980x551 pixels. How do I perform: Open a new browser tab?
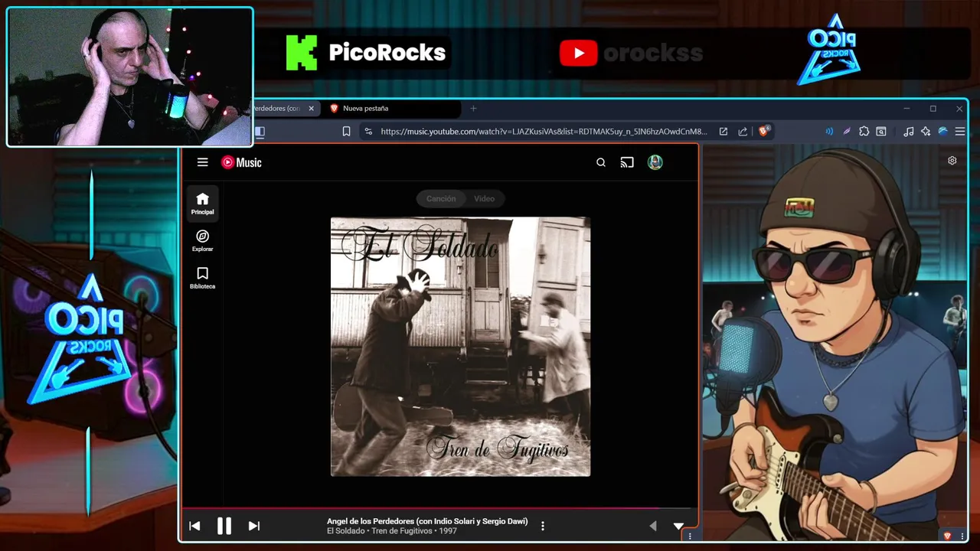coord(473,109)
